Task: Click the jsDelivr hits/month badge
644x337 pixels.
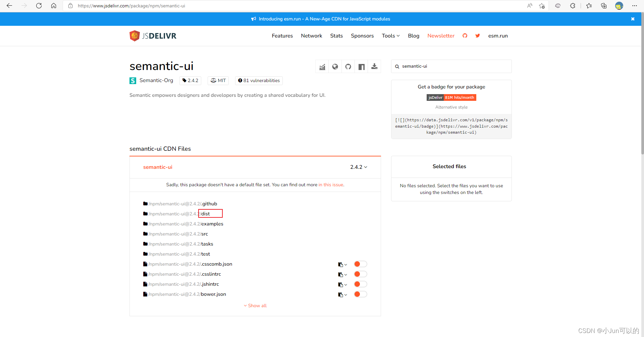Action: coord(451,97)
